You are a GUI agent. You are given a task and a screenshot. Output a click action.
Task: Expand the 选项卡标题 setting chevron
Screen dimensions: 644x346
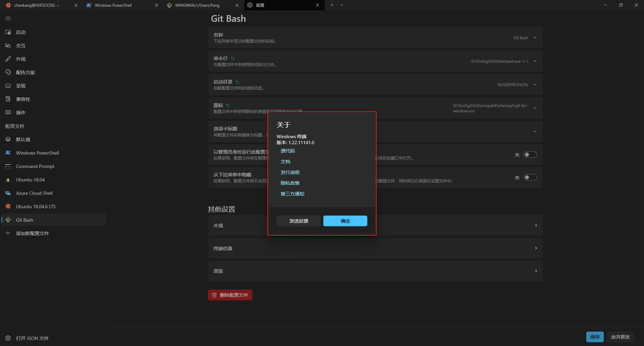(535, 131)
